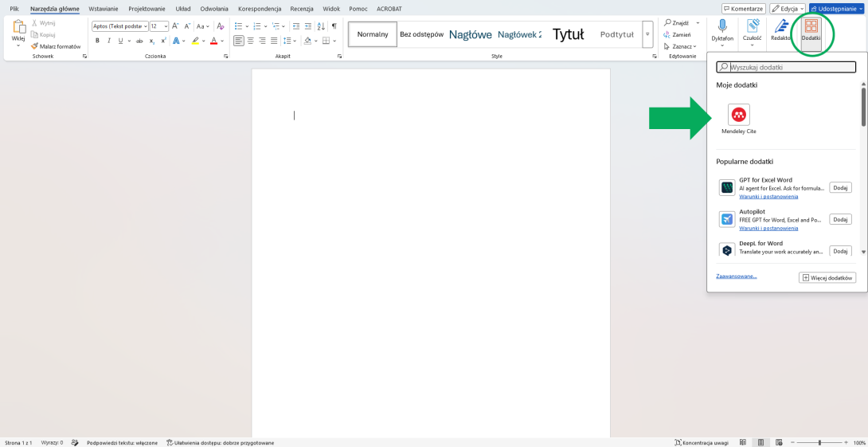Increase font size with the A-up icon

[175, 26]
